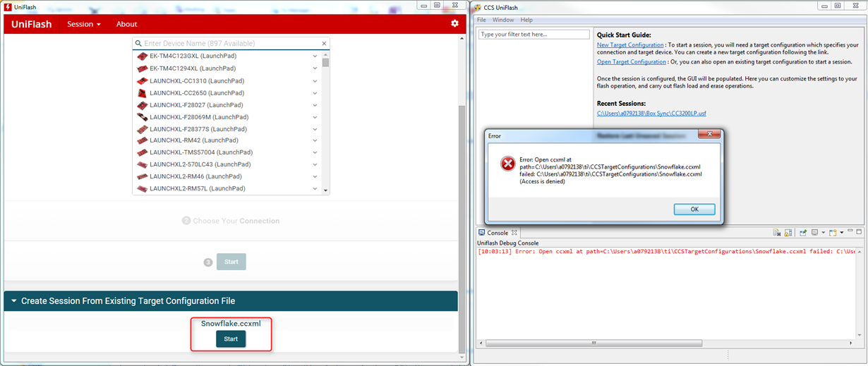Open Window menu in CCS UniFlash
868x366 pixels.
pos(503,20)
